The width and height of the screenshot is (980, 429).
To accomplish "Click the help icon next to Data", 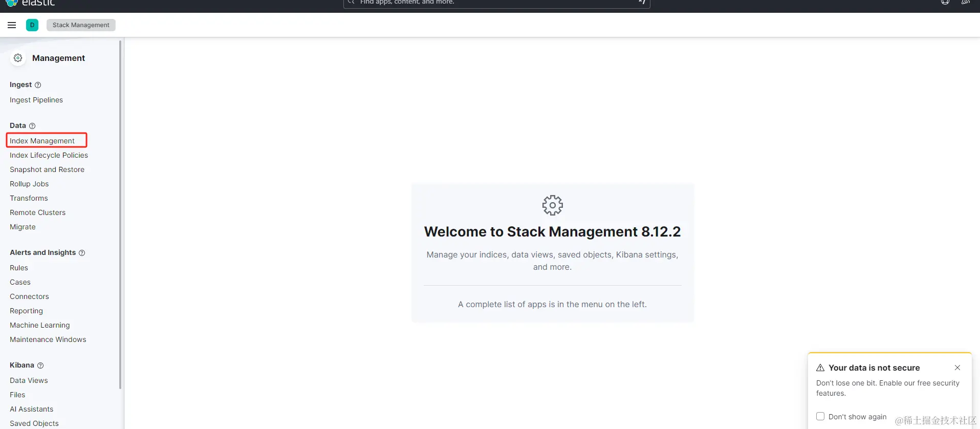I will [x=32, y=126].
